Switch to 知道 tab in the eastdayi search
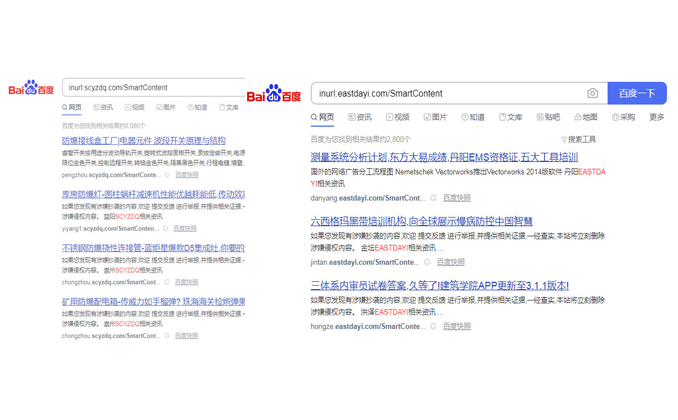Viewport: 678px width, 420px height. pyautogui.click(x=473, y=117)
